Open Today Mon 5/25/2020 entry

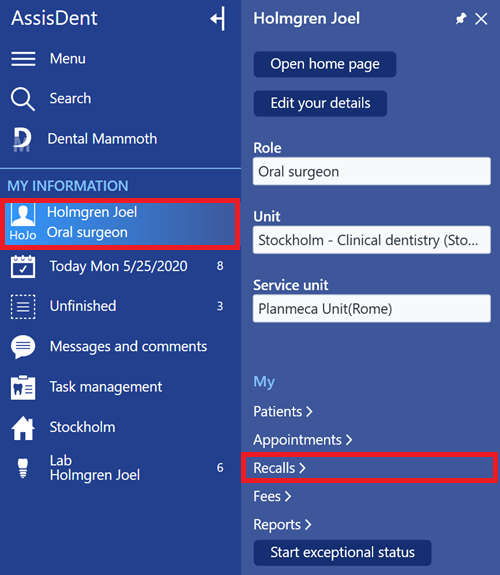(x=118, y=266)
